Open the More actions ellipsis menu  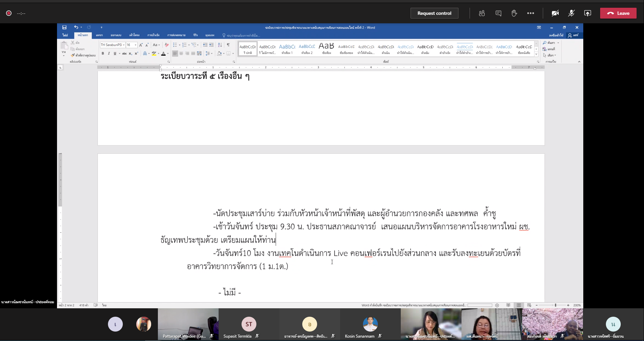[531, 13]
